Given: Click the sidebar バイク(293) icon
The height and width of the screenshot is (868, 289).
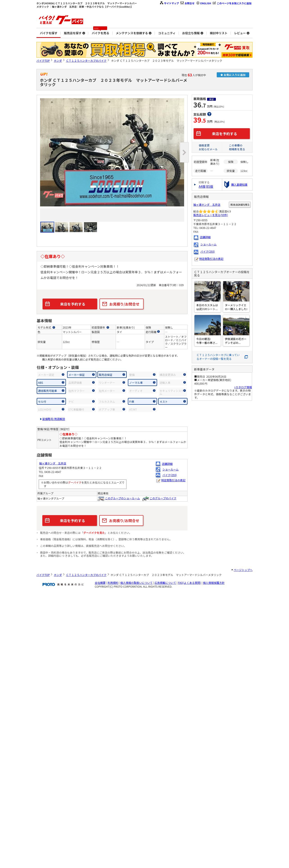Looking at the screenshot, I should pos(196,252).
